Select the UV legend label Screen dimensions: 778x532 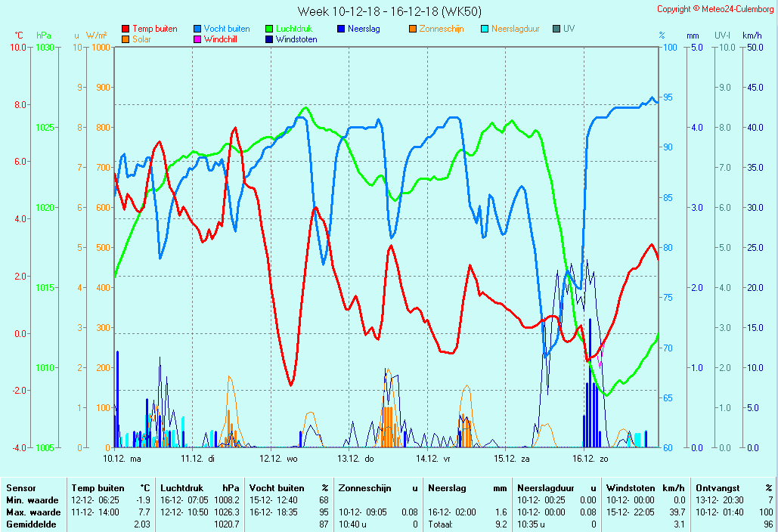coord(569,29)
